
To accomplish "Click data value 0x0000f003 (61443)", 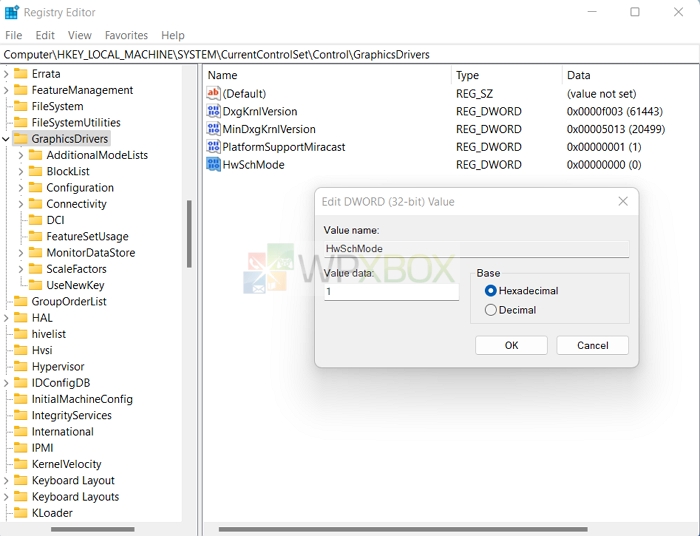I will coord(614,111).
